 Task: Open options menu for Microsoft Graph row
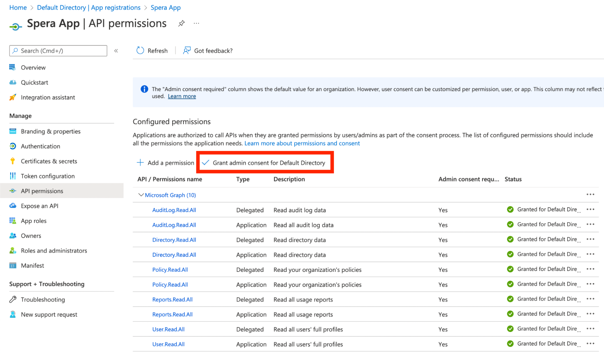[590, 195]
